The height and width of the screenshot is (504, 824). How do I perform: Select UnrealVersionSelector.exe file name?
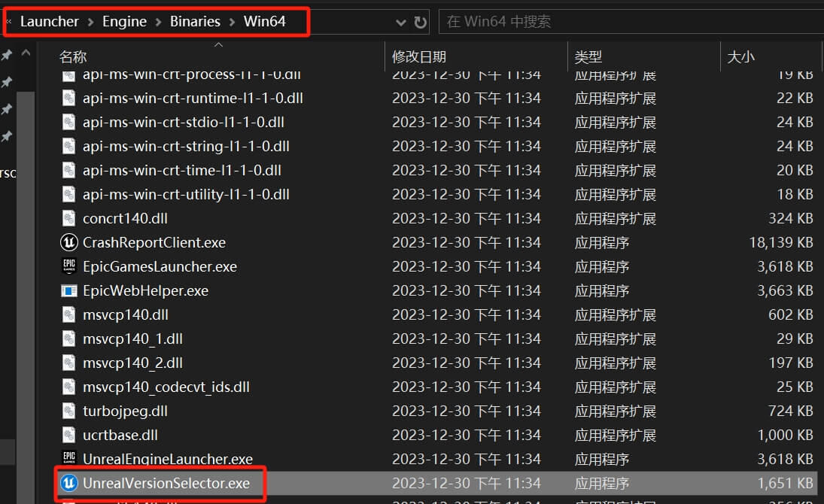coord(166,483)
